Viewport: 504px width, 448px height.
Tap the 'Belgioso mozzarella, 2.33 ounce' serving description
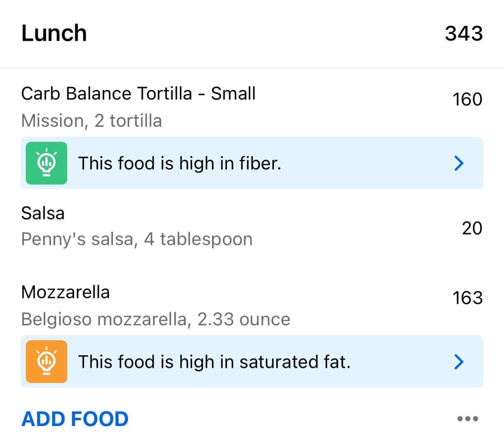[x=155, y=319]
